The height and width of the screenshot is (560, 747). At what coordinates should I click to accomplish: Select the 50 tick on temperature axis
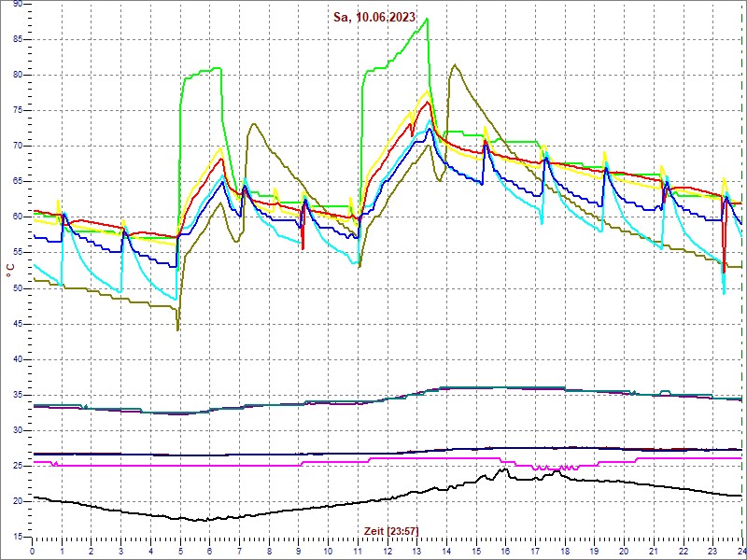tap(18, 289)
